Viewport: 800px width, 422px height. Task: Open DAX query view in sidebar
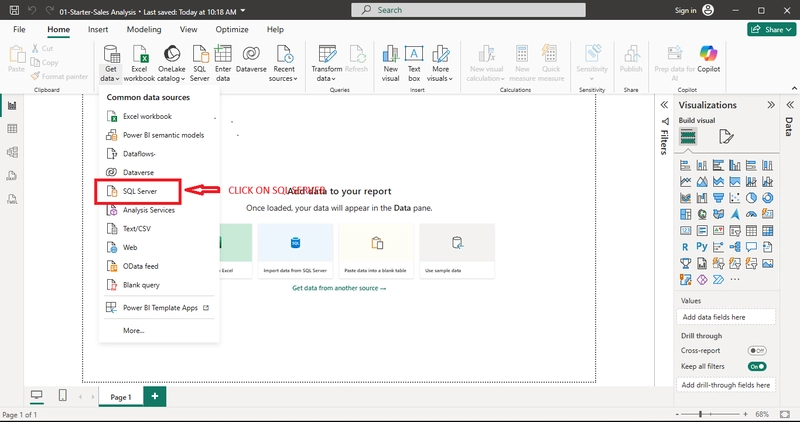[12, 176]
